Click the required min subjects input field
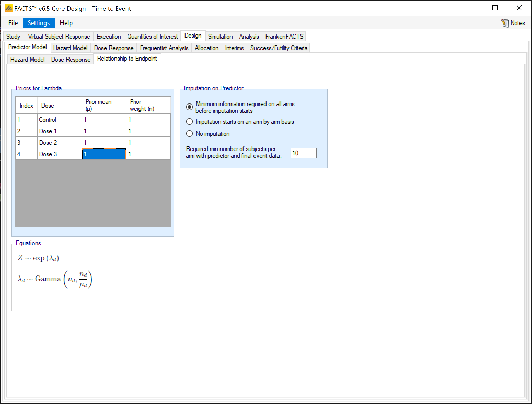Screen dimensions: 532x404 click(x=303, y=153)
